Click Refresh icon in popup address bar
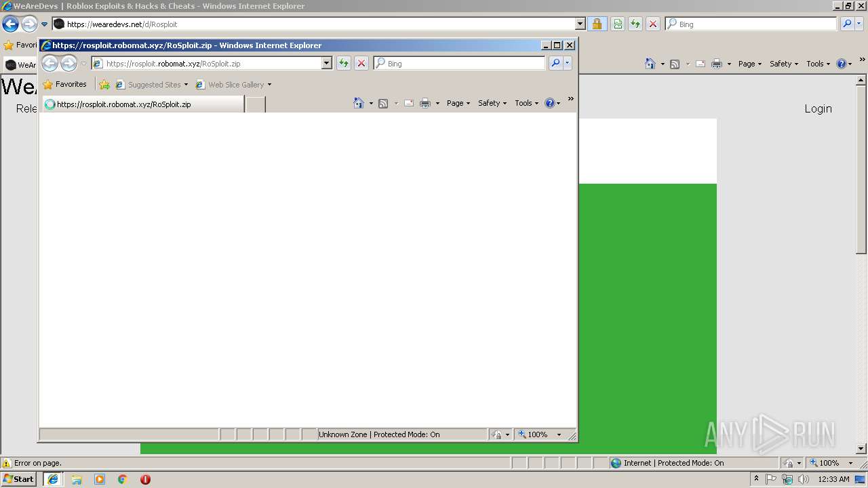The height and width of the screenshot is (488, 868). 344,63
